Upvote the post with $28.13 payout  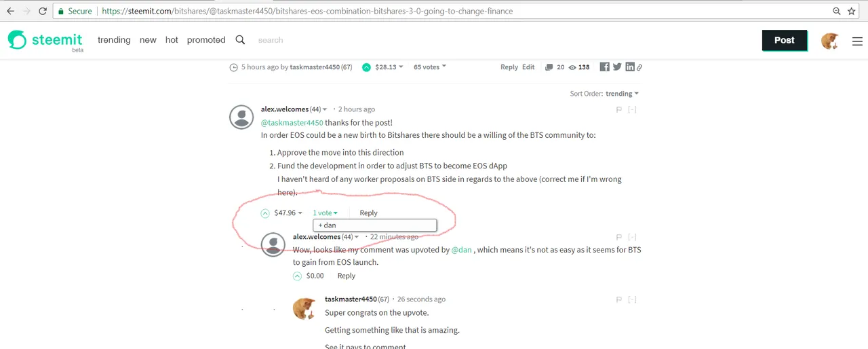pos(366,67)
